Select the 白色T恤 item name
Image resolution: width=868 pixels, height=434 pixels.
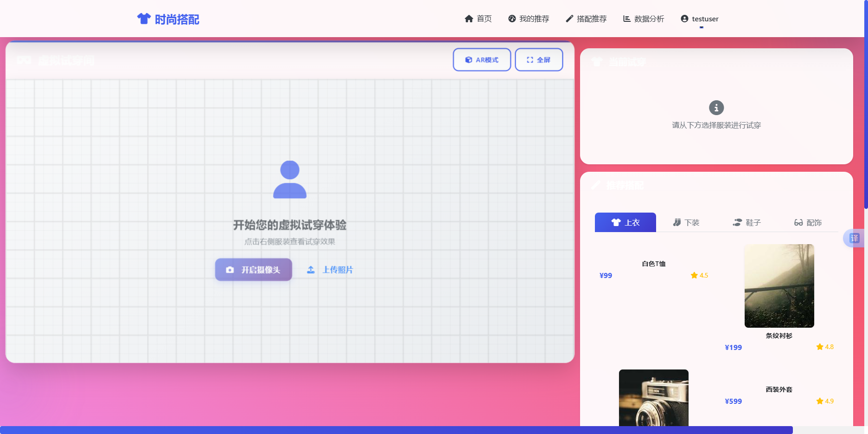(x=654, y=264)
